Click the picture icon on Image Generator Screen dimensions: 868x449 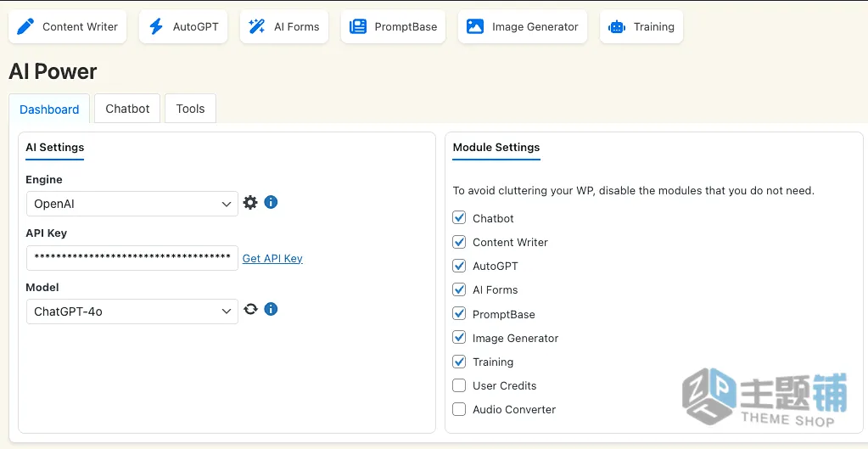pos(475,26)
